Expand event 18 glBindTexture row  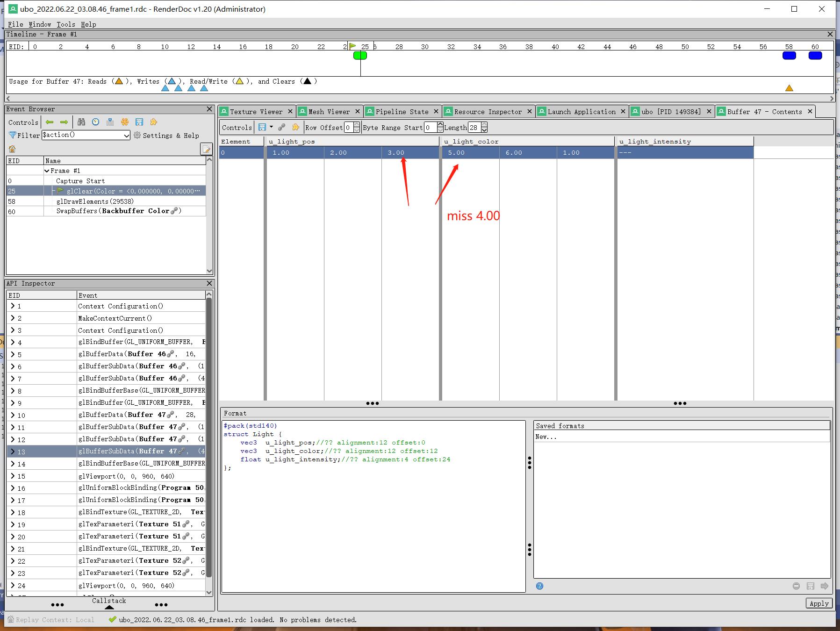point(13,512)
